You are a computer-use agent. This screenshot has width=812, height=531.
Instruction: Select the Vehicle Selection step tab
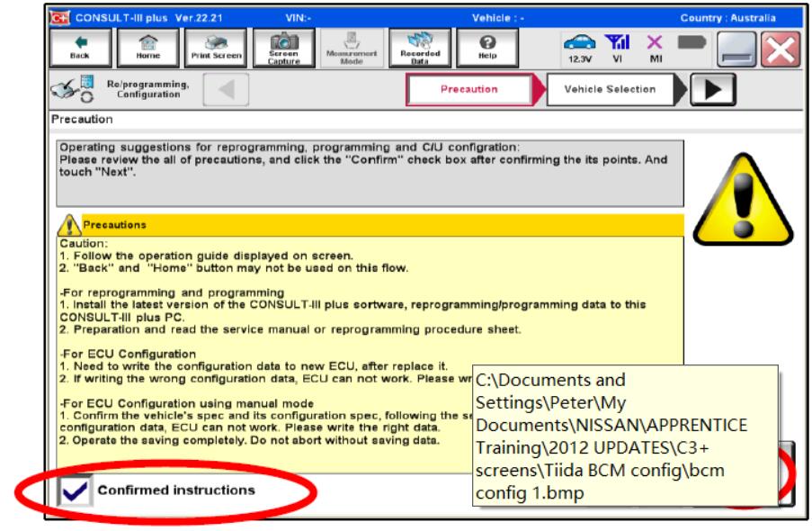click(611, 89)
